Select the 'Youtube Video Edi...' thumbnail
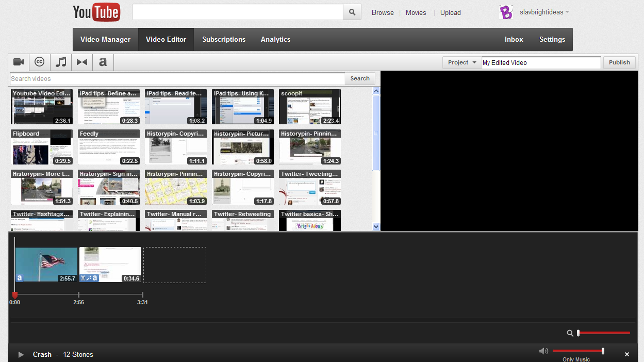Screen dimensions: 644x362 pyautogui.click(x=42, y=107)
